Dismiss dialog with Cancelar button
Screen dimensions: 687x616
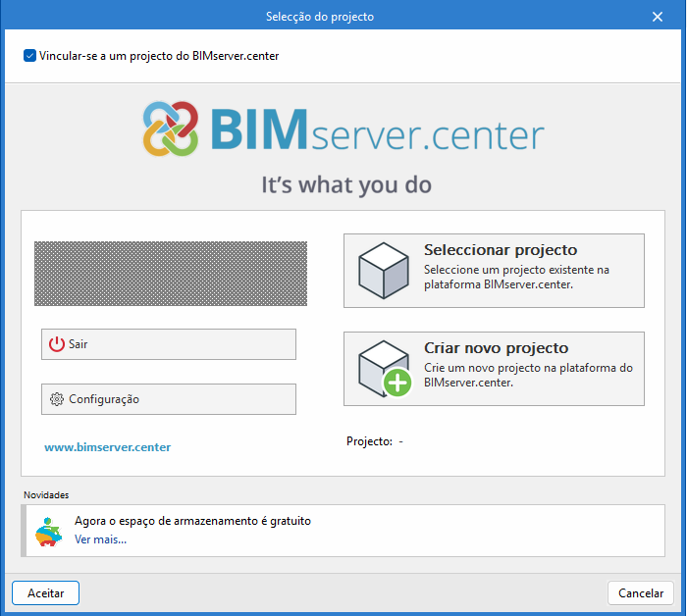click(641, 593)
